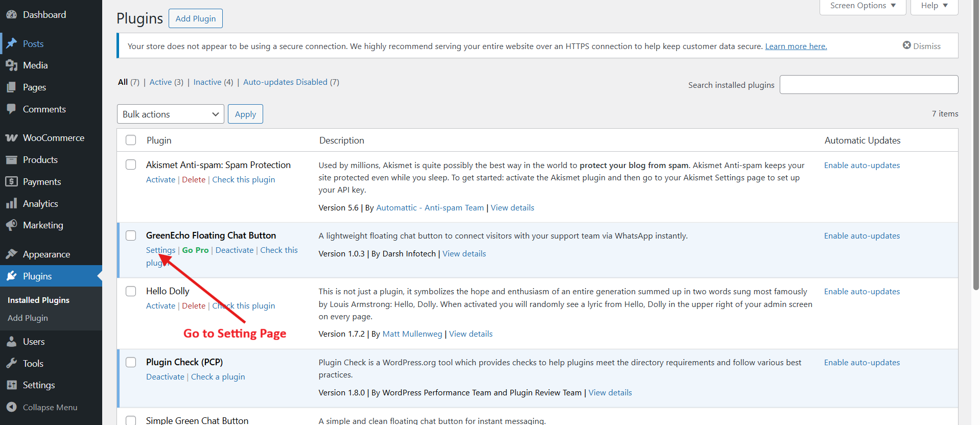Image resolution: width=980 pixels, height=425 pixels.
Task: Click the Go Pro link
Action: click(195, 250)
